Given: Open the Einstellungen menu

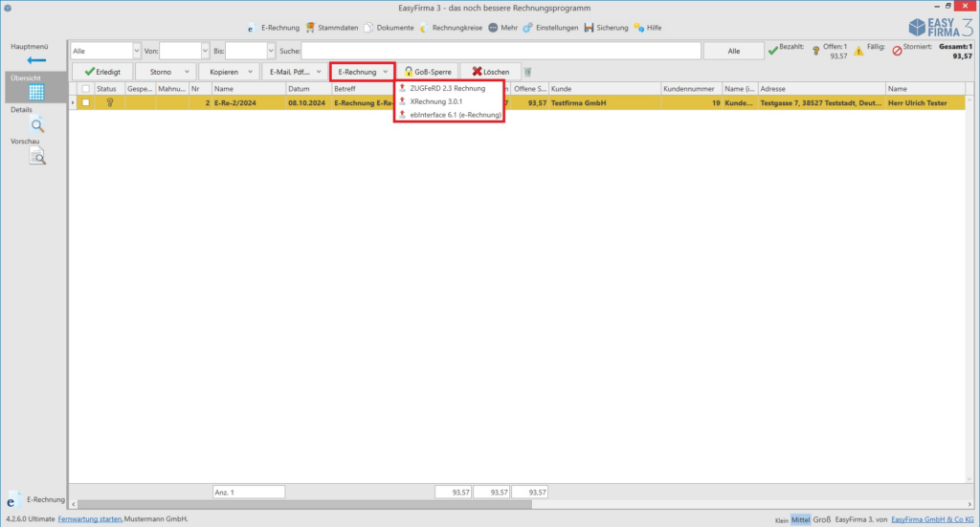Looking at the screenshot, I should 550,28.
